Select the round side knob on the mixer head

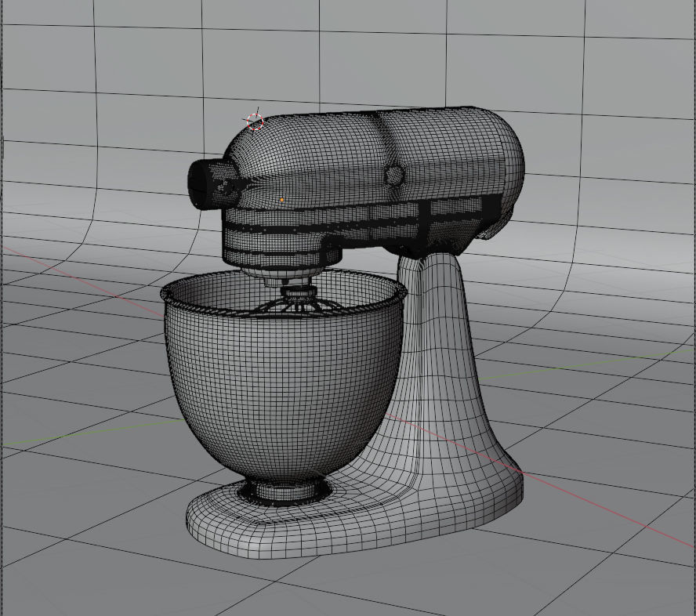point(394,175)
